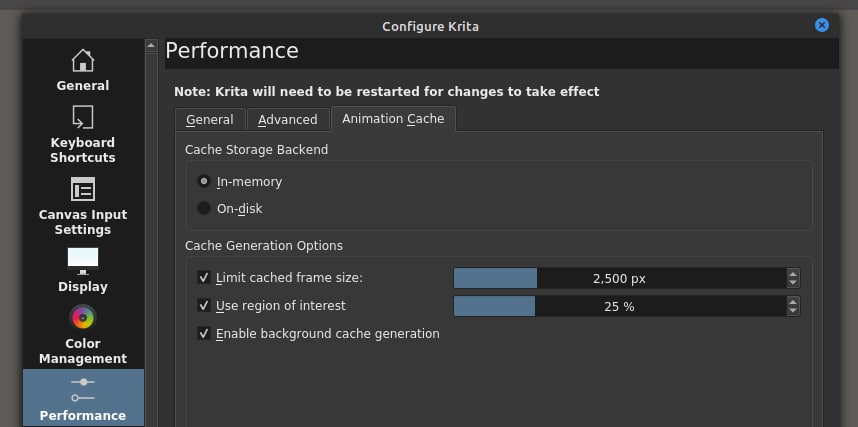Increase cached frame size with up arrow
Viewport: 858px width, 427px height.
793,273
